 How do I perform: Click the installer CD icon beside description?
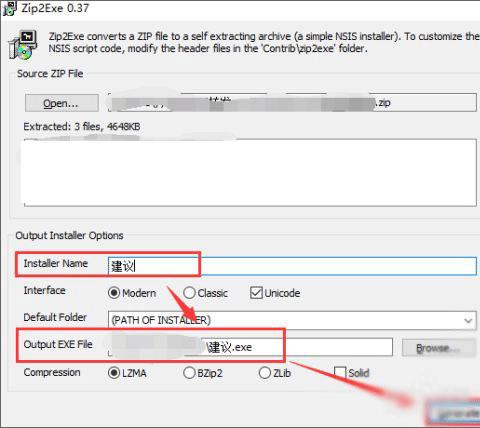pyautogui.click(x=23, y=45)
